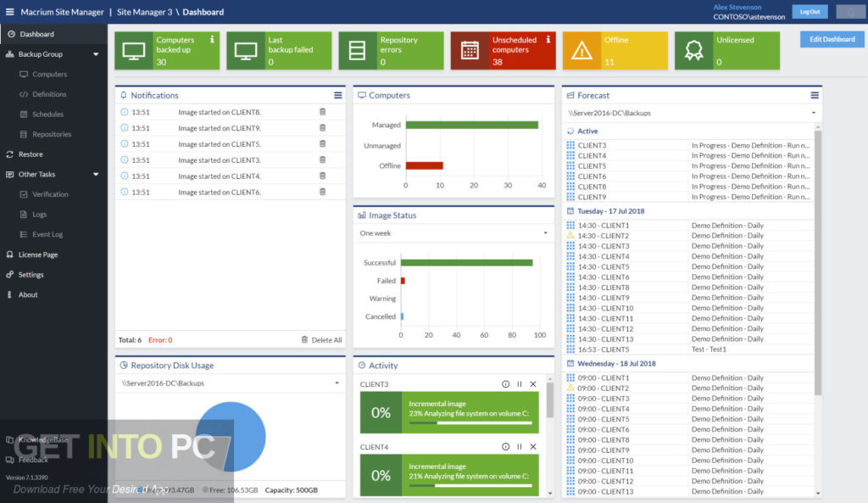Open the hamburger menu at top left
This screenshot has width=868, height=503.
[9, 11]
